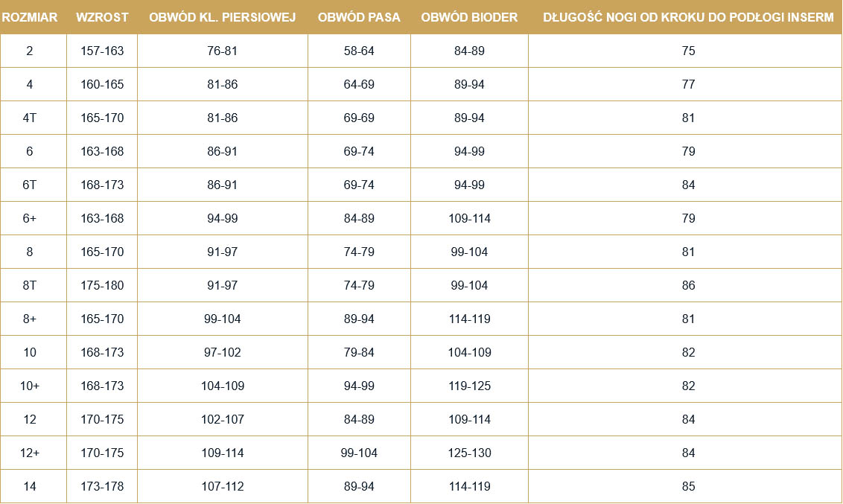The image size is (843, 504).
Task: Click the 6+ size cell
Action: pos(30,219)
